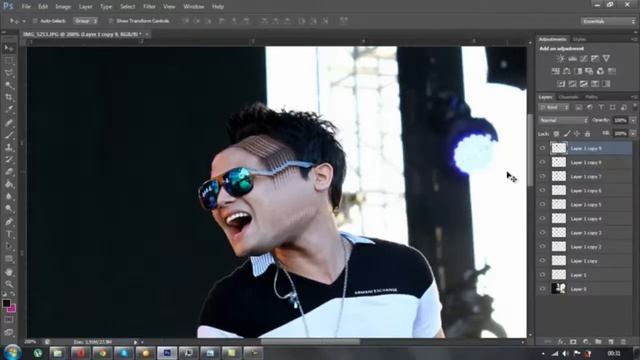Click the Opacity value field

tap(620, 120)
